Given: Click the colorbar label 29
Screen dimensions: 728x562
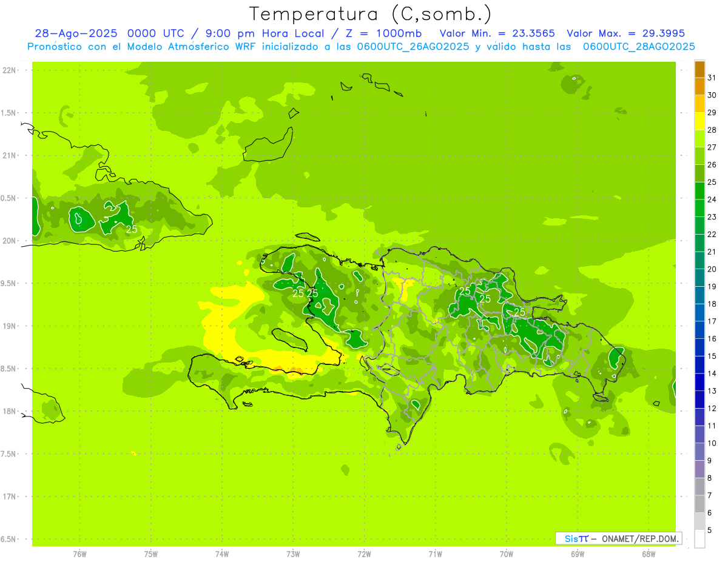Looking at the screenshot, I should tap(712, 113).
